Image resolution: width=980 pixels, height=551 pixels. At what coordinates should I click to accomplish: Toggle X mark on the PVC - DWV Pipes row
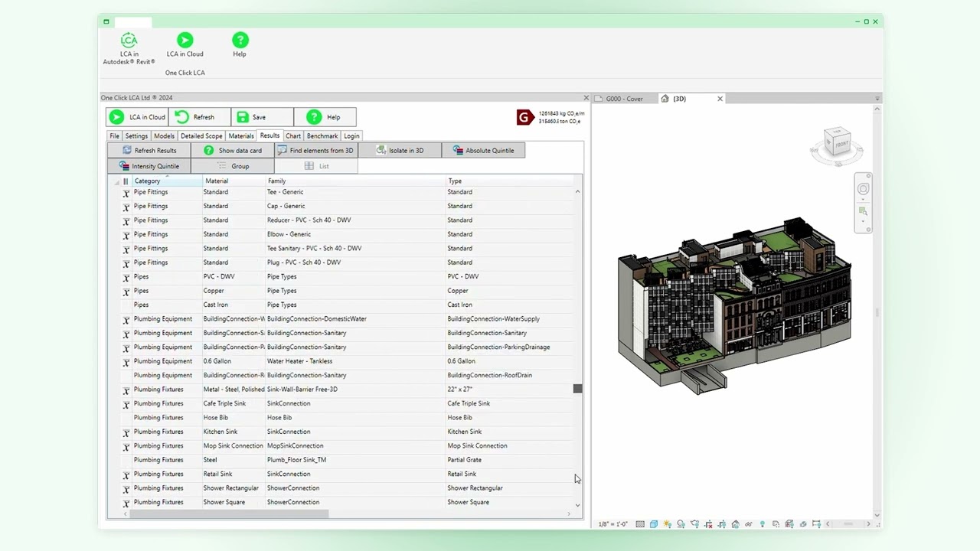coord(126,277)
